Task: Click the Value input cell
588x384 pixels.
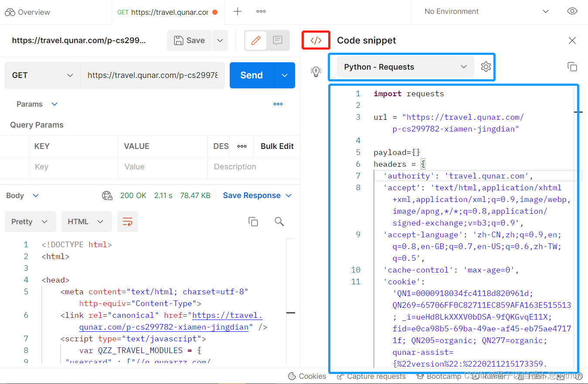Action: click(163, 167)
